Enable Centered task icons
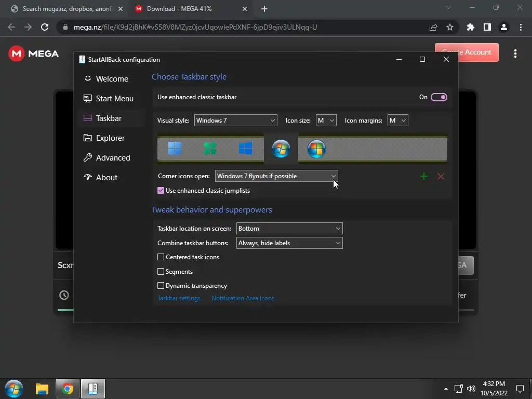 (x=161, y=257)
